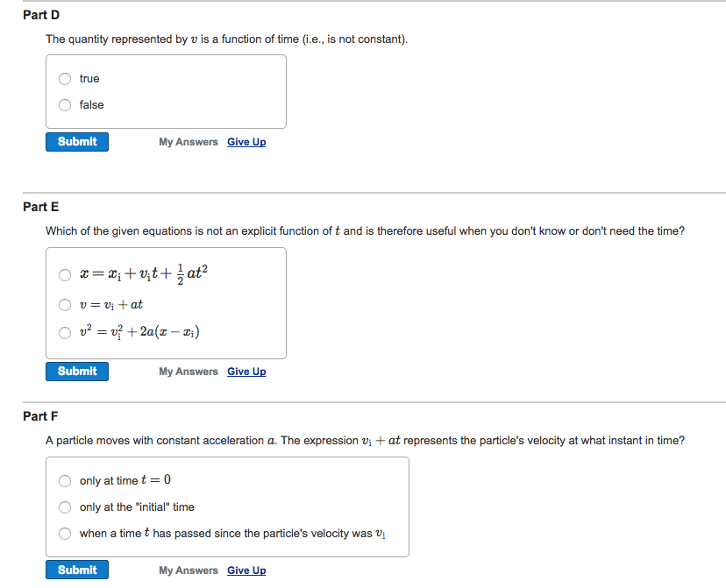Click inside the Part D answer box
The height and width of the screenshot is (588, 726).
point(219,91)
